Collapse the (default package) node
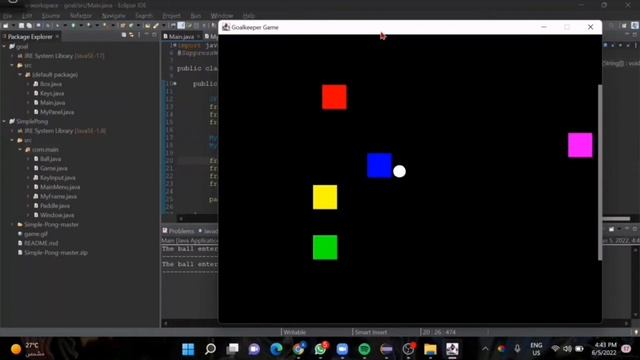 pyautogui.click(x=20, y=75)
